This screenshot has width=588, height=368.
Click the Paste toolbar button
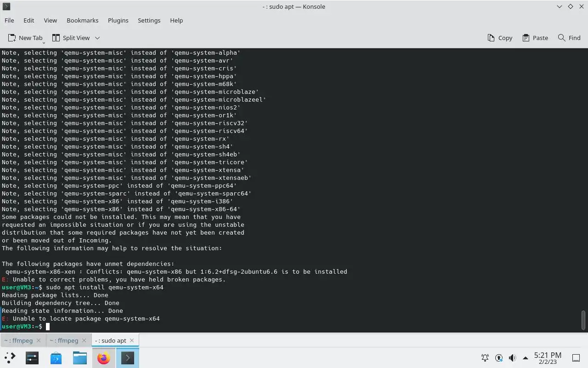(x=535, y=38)
